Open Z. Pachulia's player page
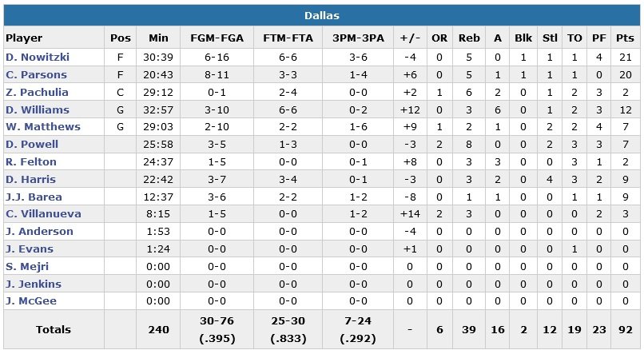 pos(37,92)
